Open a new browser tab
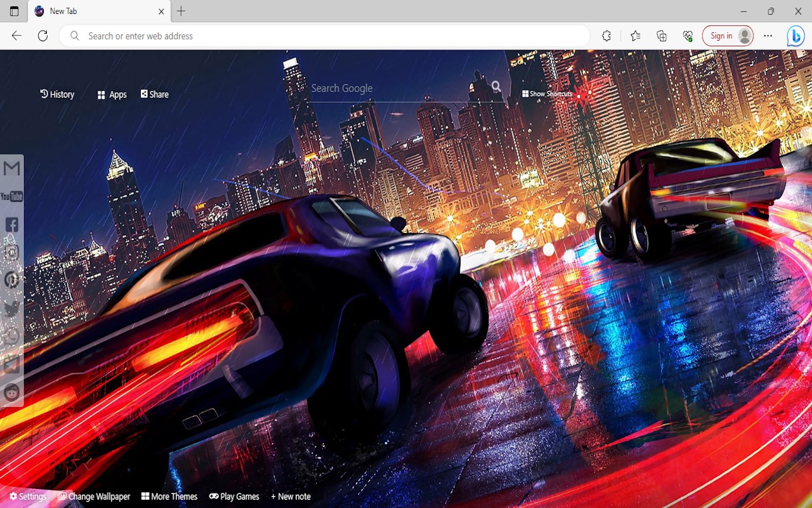Image resolution: width=812 pixels, height=508 pixels. [181, 11]
